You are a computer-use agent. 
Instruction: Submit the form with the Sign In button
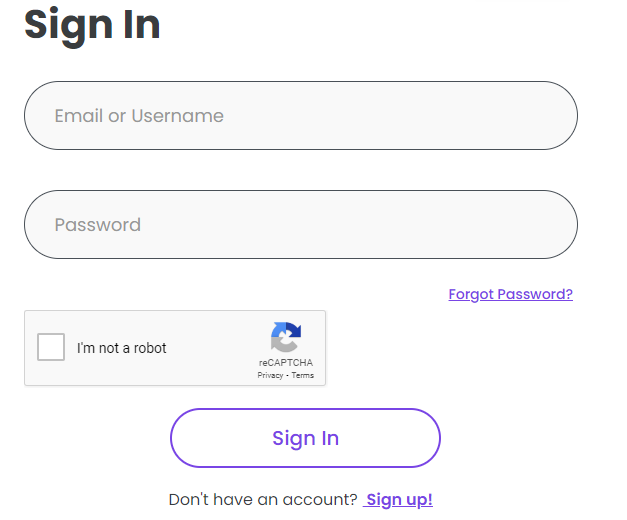pyautogui.click(x=305, y=438)
